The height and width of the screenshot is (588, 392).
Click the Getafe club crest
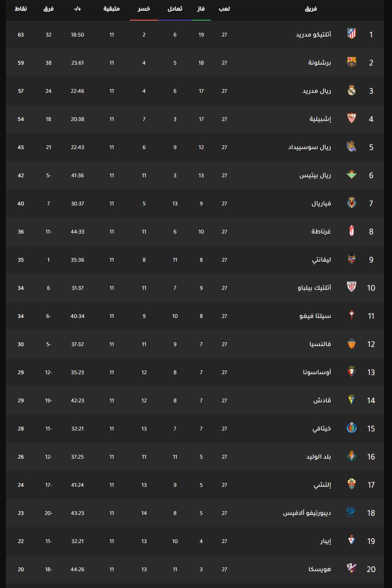pyautogui.click(x=352, y=428)
